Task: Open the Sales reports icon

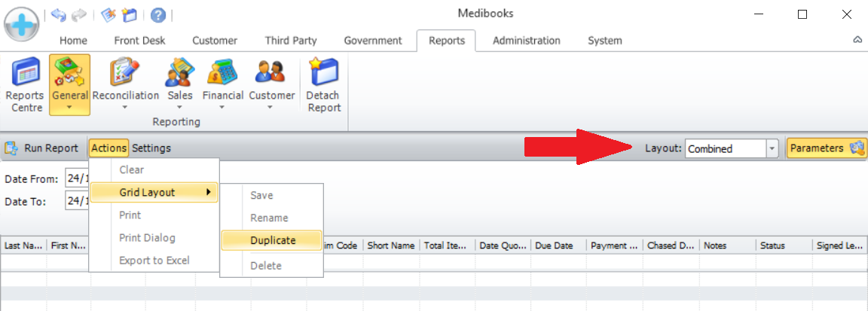Action: tap(179, 74)
